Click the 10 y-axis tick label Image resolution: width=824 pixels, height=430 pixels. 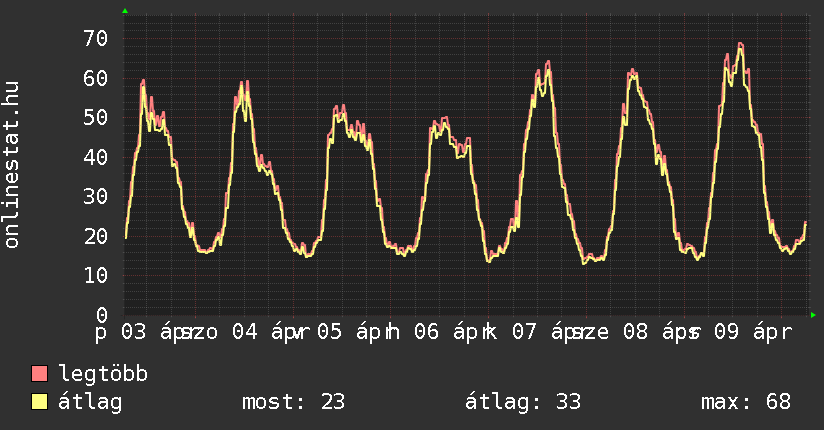click(94, 275)
